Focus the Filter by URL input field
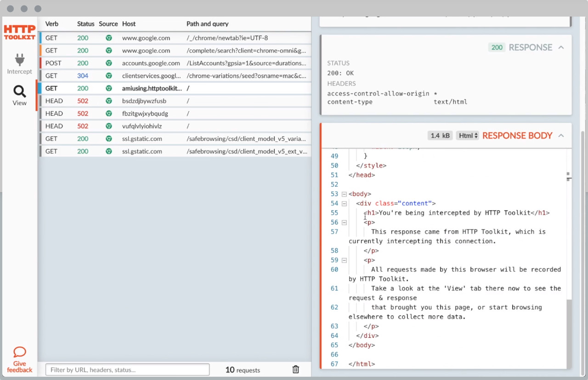 pyautogui.click(x=127, y=369)
